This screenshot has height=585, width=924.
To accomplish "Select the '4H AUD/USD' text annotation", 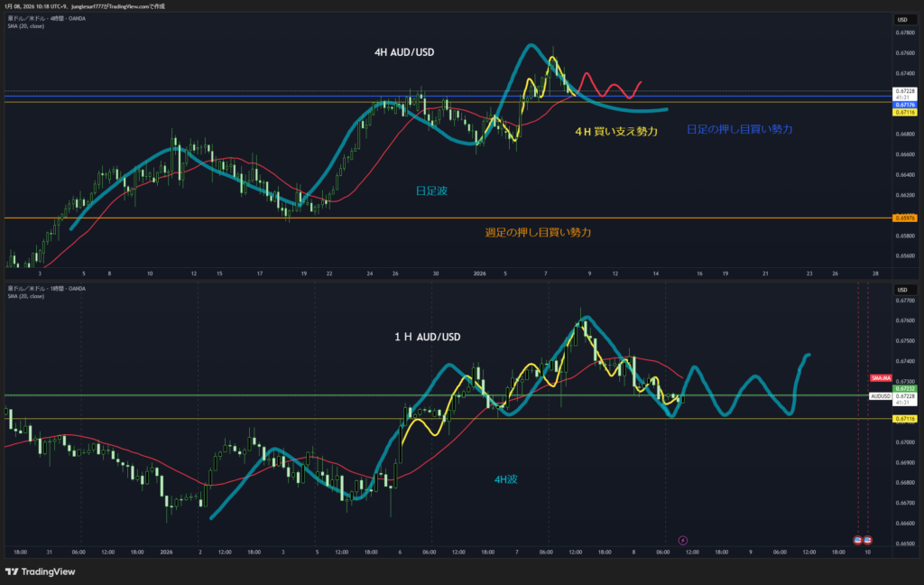I will (x=404, y=52).
